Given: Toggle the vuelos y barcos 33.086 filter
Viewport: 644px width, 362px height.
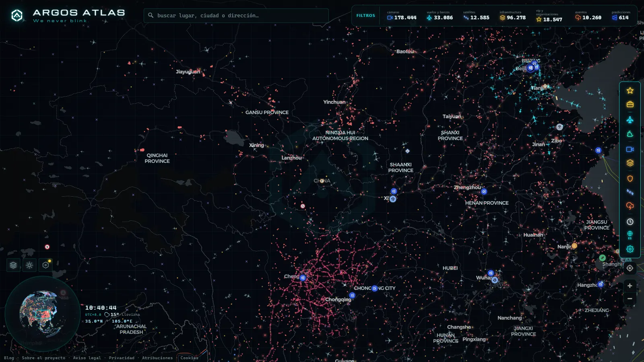Looking at the screenshot, I should pyautogui.click(x=440, y=16).
